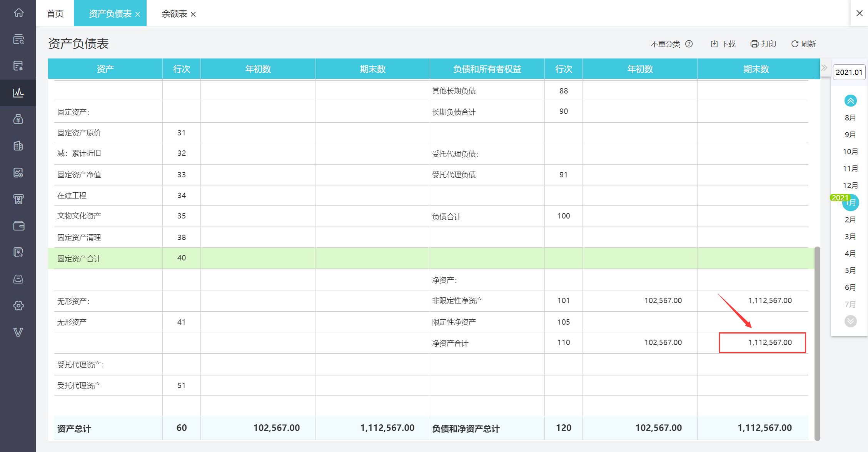Click 负债和净资产总计 期末数 value
Viewport: 868px width, 452px height.
pyautogui.click(x=765, y=428)
